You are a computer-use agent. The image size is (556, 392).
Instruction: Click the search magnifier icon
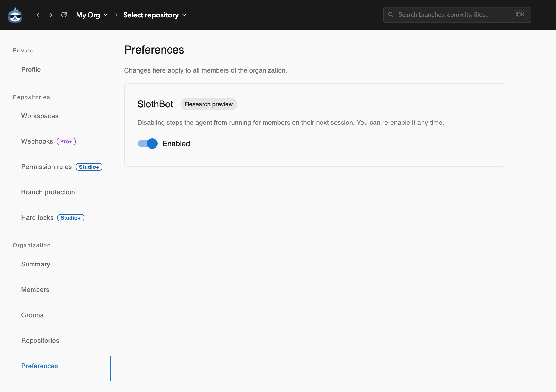(391, 15)
